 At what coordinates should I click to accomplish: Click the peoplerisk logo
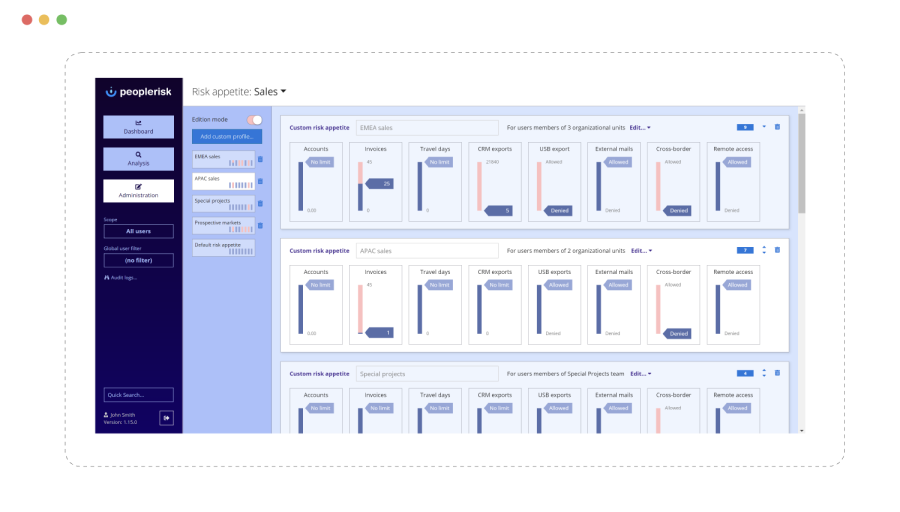(139, 92)
